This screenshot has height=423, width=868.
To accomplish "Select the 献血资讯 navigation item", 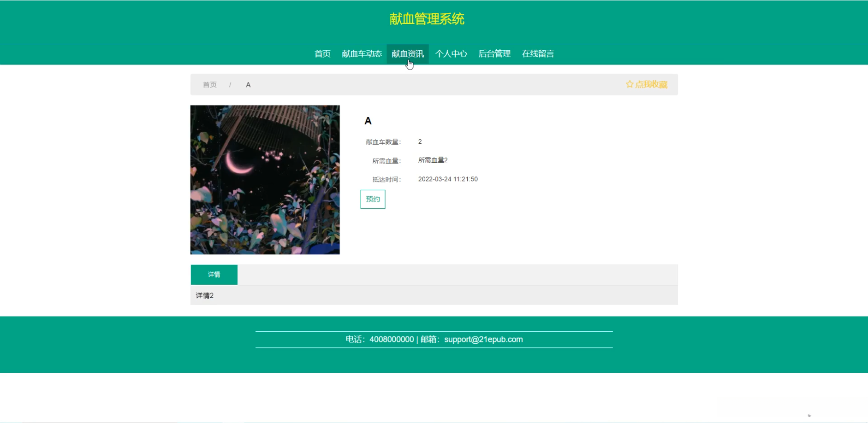I will (x=408, y=54).
